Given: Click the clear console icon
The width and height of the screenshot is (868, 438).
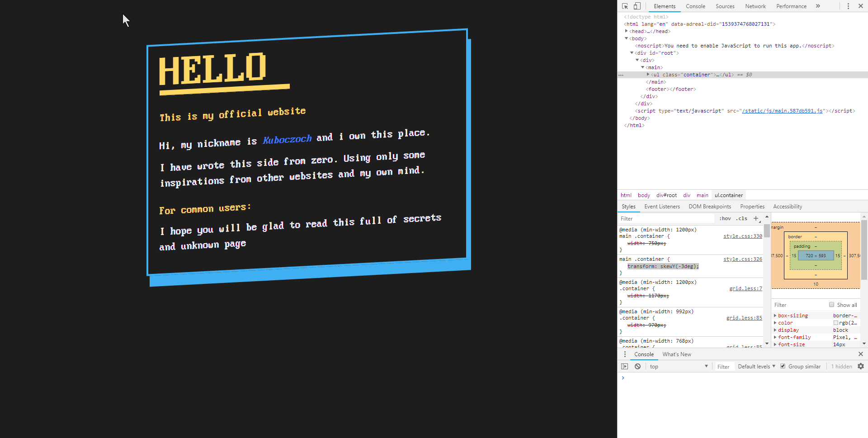Looking at the screenshot, I should point(637,367).
